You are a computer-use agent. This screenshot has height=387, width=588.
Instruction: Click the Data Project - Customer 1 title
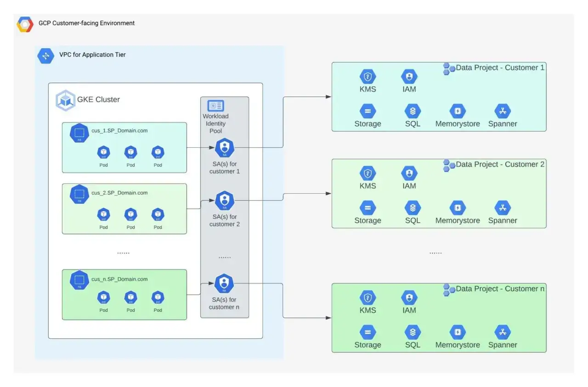pos(500,67)
